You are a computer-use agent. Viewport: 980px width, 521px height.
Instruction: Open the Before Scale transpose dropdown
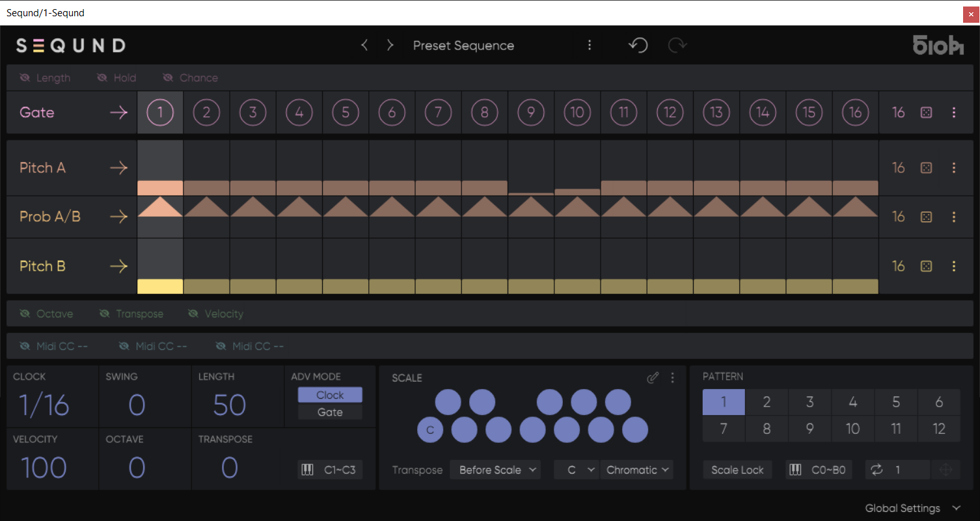tap(495, 470)
